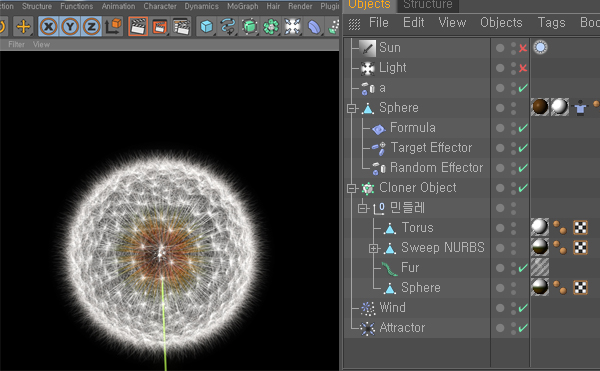Render active view with clapperboard icon

point(138,26)
